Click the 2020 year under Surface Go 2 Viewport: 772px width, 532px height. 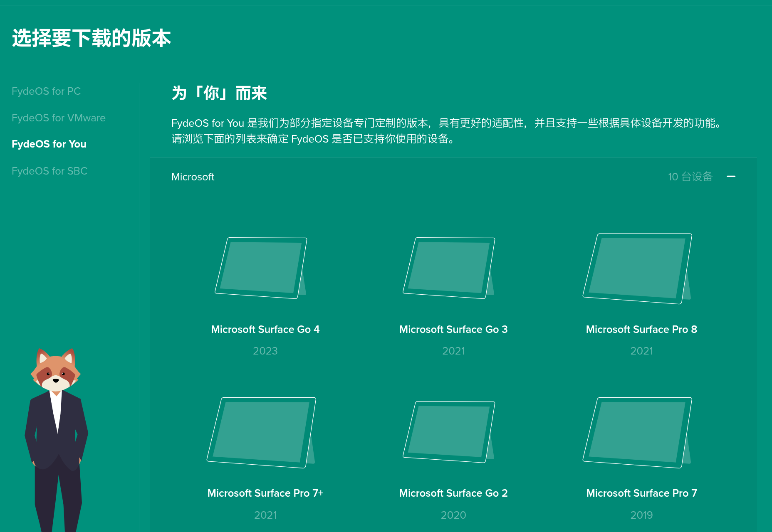453,515
